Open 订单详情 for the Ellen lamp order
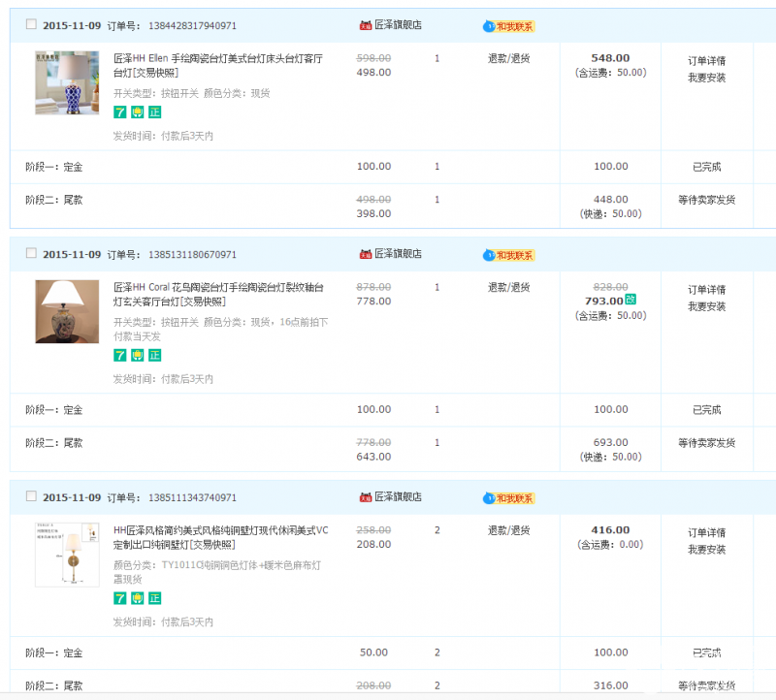 tap(706, 61)
